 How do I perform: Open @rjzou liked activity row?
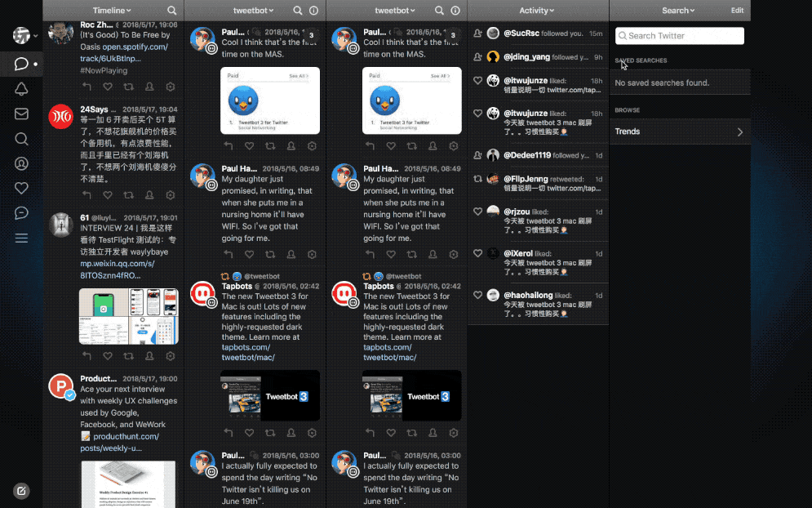538,221
